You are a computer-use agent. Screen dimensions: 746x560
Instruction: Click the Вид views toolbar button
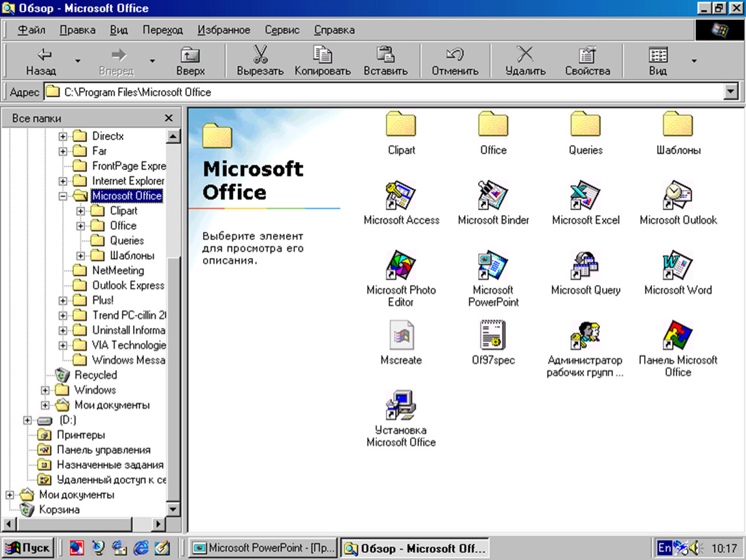(x=658, y=62)
